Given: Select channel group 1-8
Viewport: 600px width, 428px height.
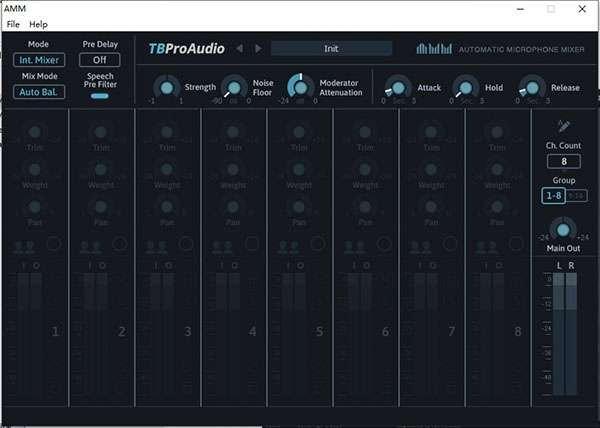Looking at the screenshot, I should (x=553, y=196).
